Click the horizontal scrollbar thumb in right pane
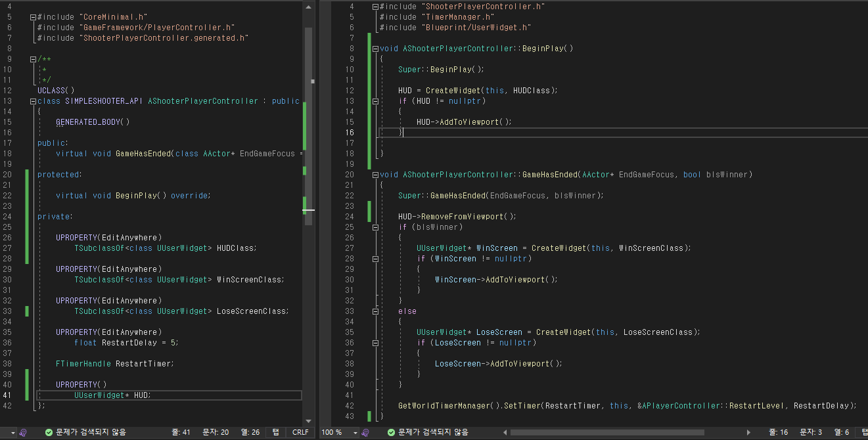The image size is (868, 440). click(607, 432)
